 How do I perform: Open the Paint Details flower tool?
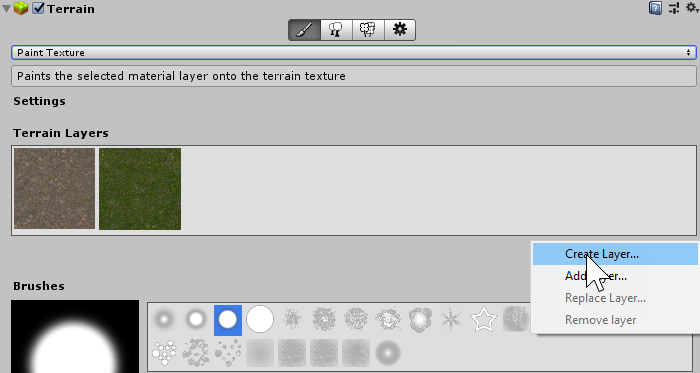[x=368, y=30]
